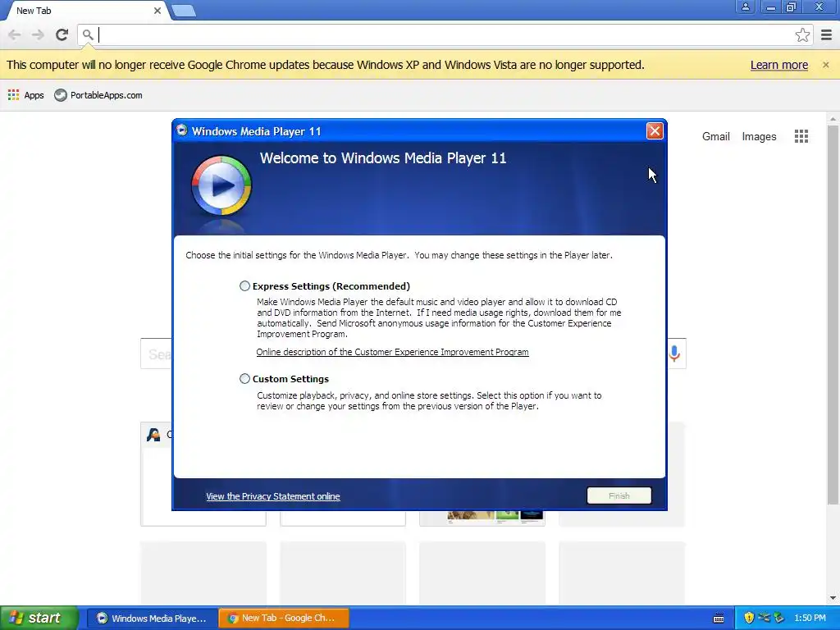Image resolution: width=840 pixels, height=630 pixels.
Task: Bookmark this page with the star icon
Action: (x=802, y=34)
